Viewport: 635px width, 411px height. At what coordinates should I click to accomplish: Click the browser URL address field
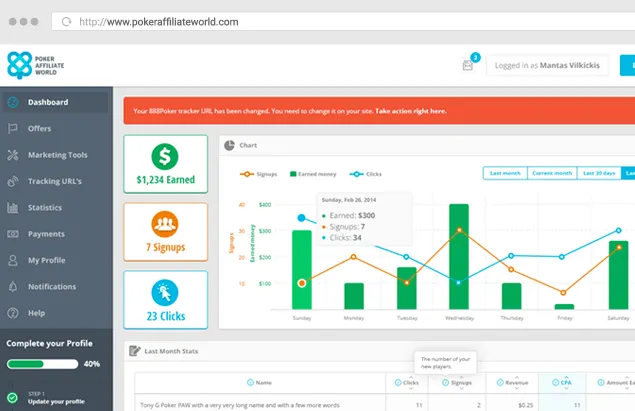click(x=300, y=21)
